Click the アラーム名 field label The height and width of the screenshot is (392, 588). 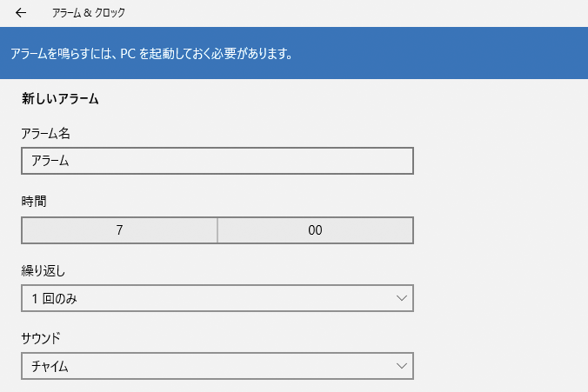click(x=45, y=133)
